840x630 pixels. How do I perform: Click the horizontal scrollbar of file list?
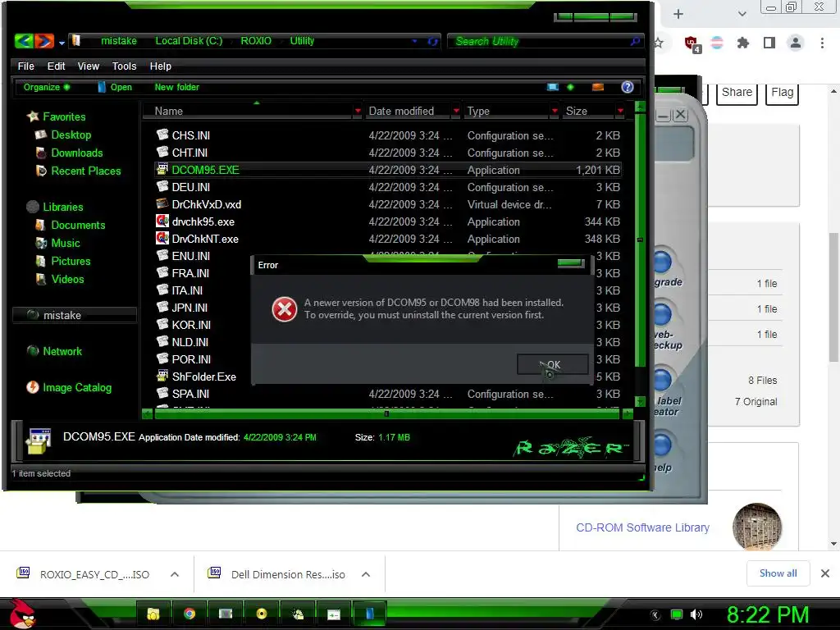(388, 413)
